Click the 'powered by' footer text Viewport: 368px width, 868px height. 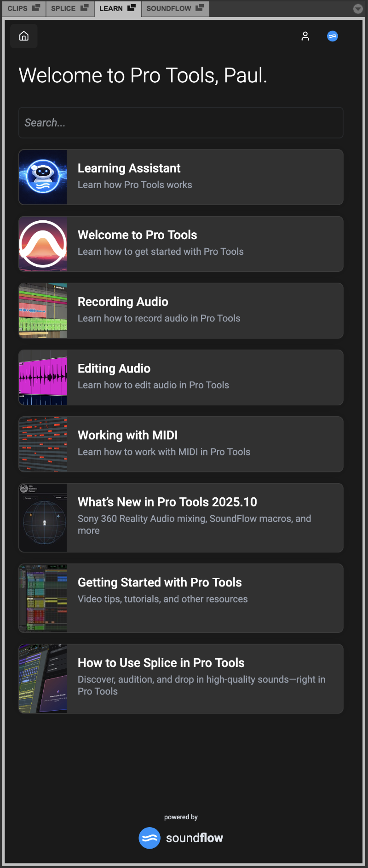click(181, 817)
